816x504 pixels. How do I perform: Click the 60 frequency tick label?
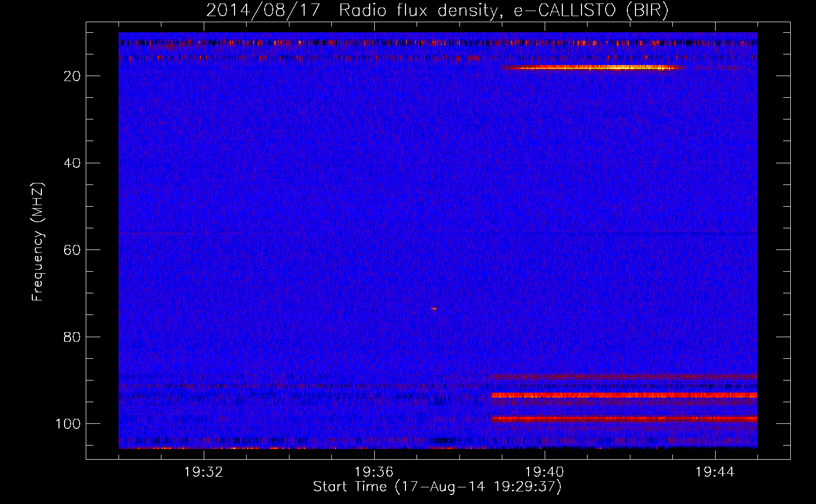[x=72, y=250]
